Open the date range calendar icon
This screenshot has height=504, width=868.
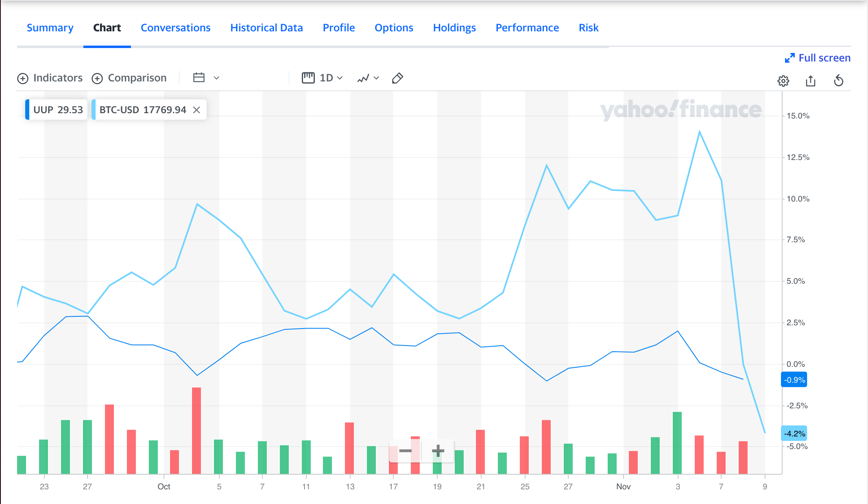(x=198, y=78)
